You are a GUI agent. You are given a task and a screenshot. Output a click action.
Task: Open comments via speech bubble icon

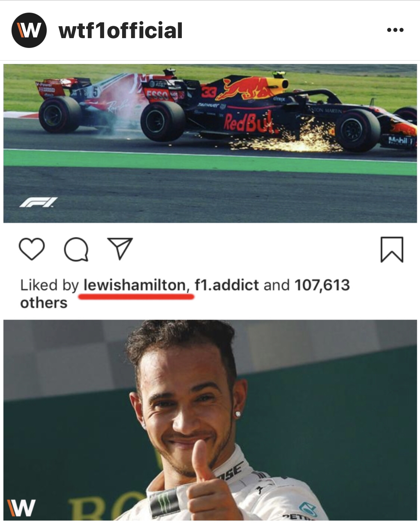(77, 249)
